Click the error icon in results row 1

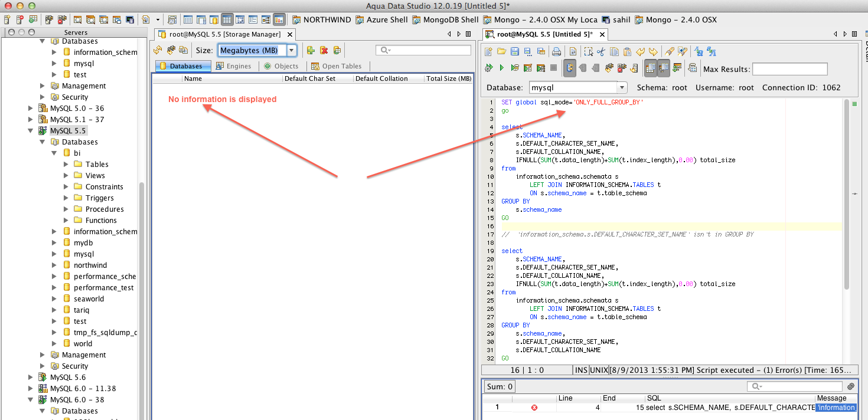click(x=534, y=408)
